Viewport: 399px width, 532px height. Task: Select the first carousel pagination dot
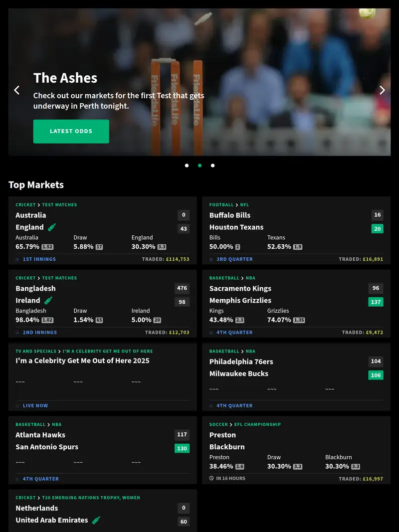(x=187, y=165)
